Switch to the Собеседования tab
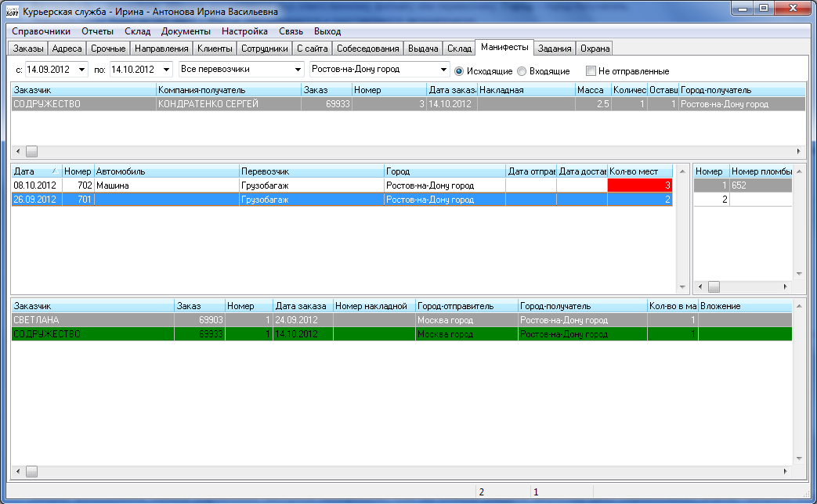817x504 pixels. pos(368,49)
